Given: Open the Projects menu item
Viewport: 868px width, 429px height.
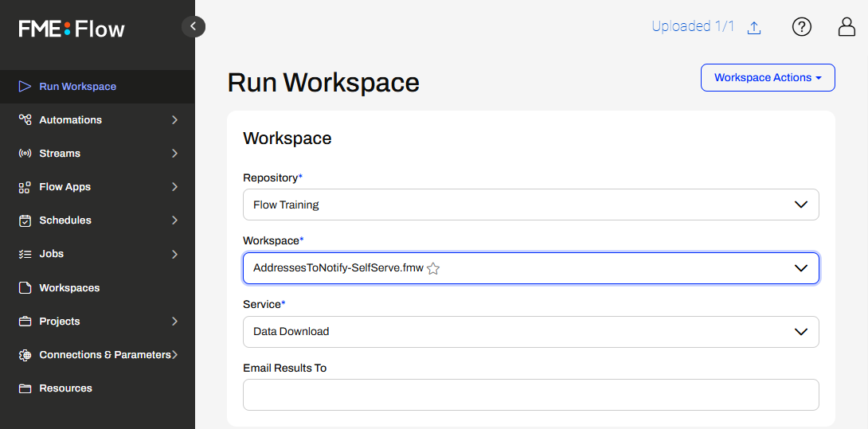Looking at the screenshot, I should click(x=97, y=321).
